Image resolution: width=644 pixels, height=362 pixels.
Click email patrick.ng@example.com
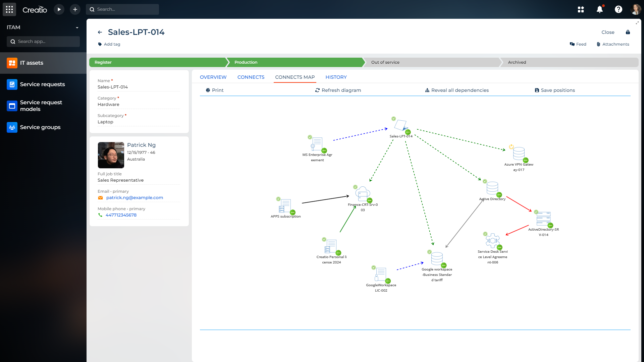(x=135, y=198)
